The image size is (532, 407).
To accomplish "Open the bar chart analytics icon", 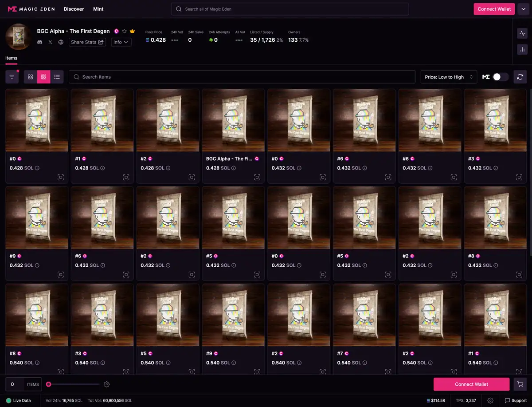I will point(522,50).
